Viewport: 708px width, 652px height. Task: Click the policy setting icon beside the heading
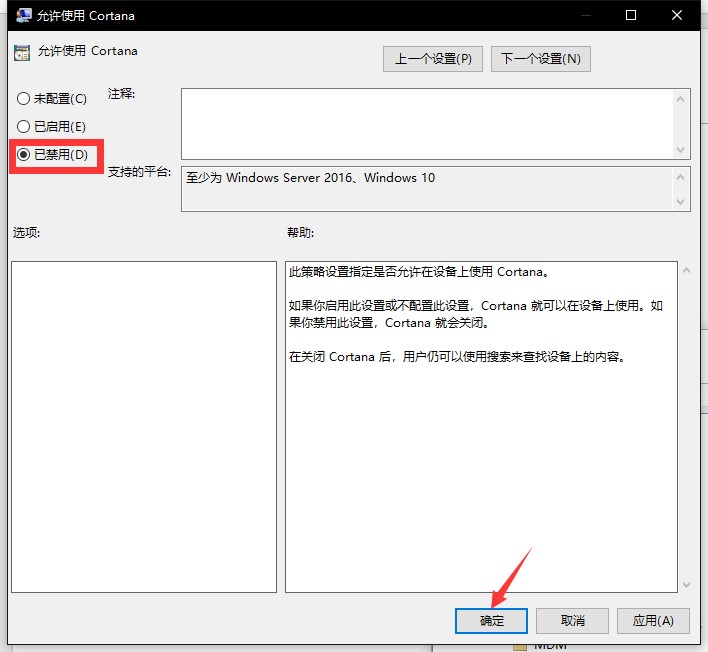22,53
